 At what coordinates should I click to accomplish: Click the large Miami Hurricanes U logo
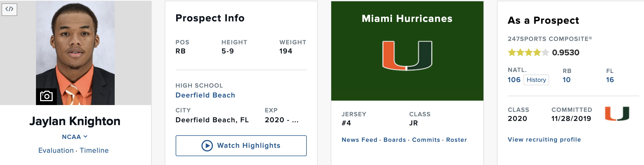(x=407, y=56)
